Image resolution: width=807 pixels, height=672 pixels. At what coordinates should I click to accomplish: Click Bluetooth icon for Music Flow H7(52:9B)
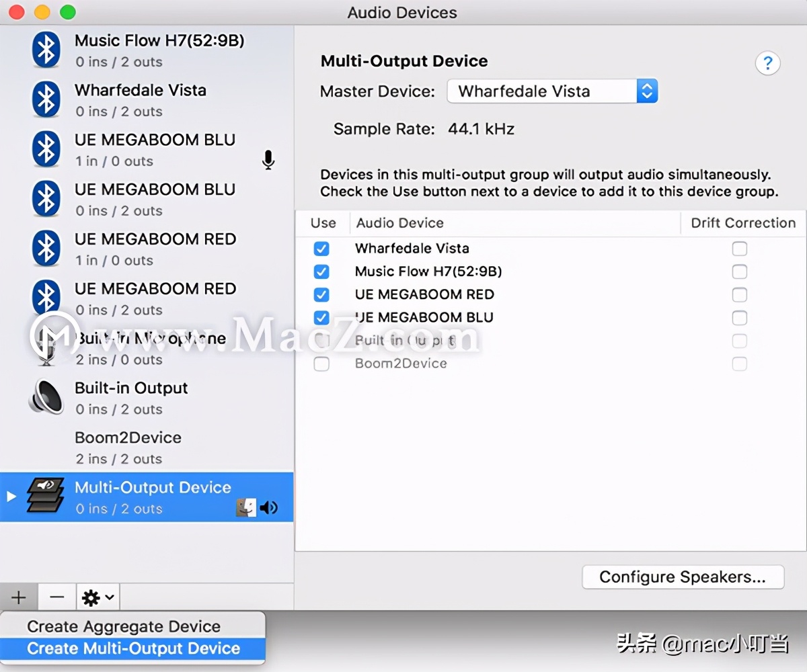46,50
